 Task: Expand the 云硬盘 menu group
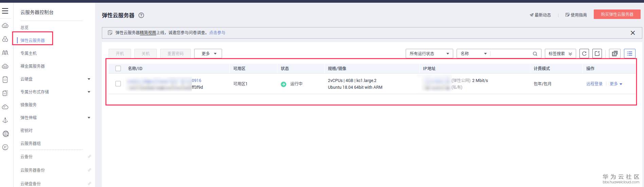point(89,79)
